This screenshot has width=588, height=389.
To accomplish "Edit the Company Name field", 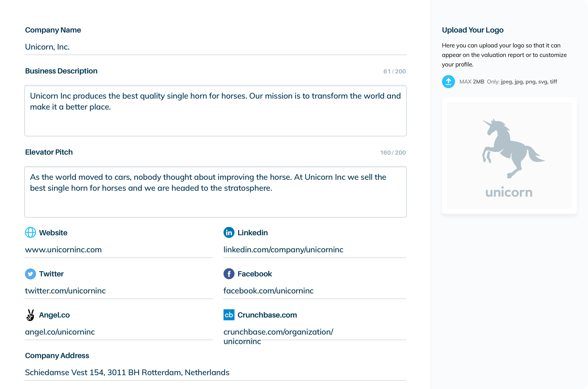I will (x=215, y=47).
